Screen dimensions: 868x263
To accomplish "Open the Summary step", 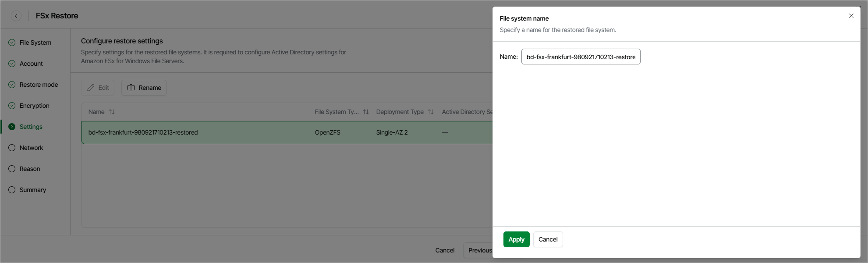I will tap(32, 190).
